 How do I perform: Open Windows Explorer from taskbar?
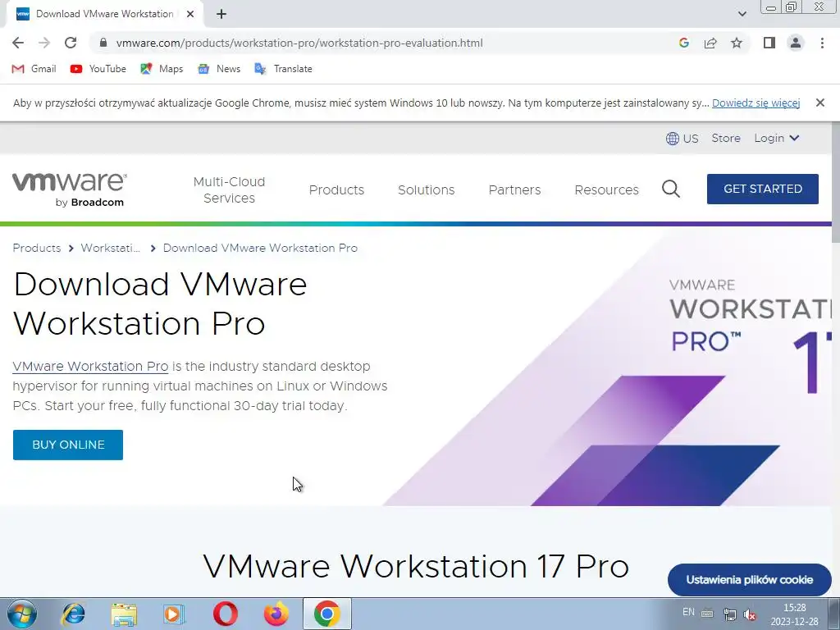[124, 614]
